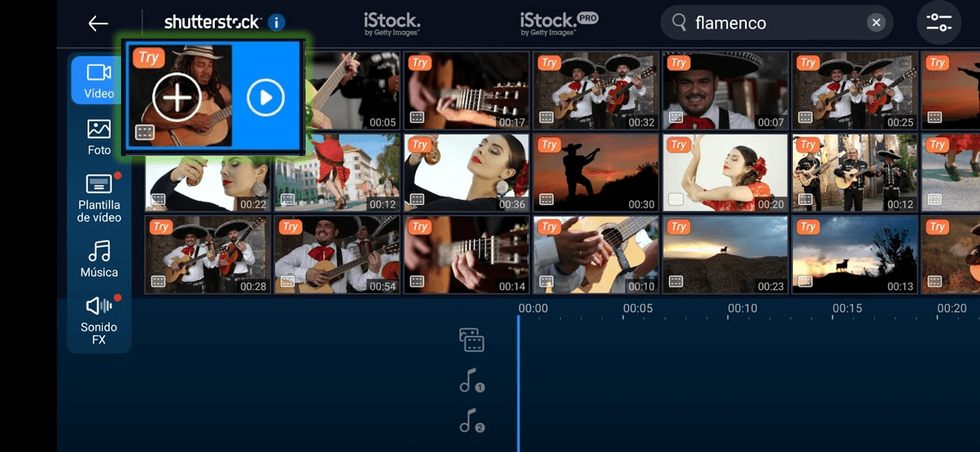Select the 00:20 red dress dancer clip
This screenshot has width=980, height=452.
(725, 173)
